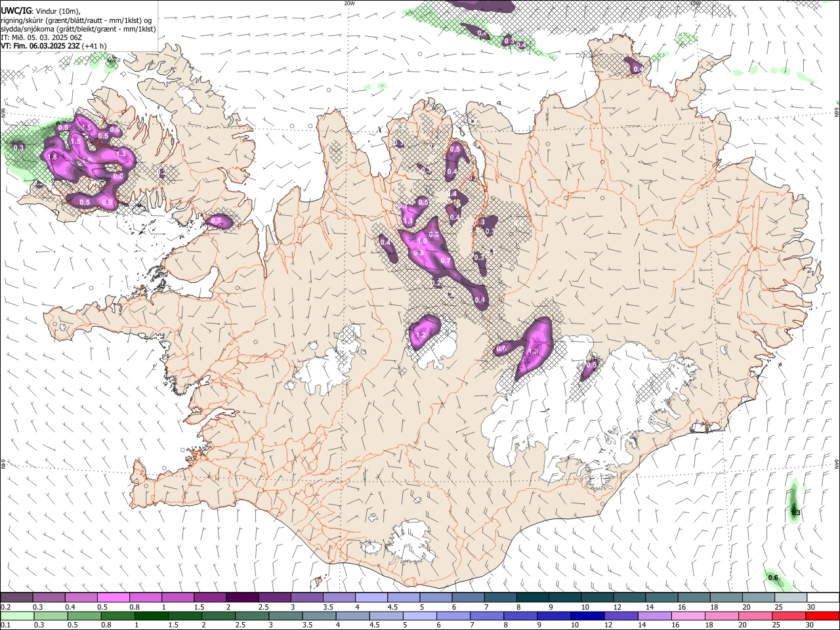The width and height of the screenshot is (840, 630).
Task: Click the 'rigning/skúrir' legend description line
Action: [76, 20]
